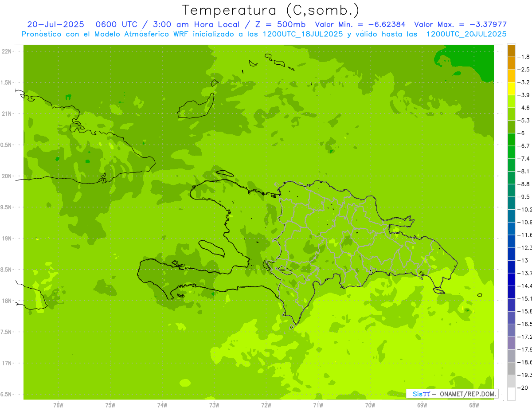Select the '73W' longitude label
532x411 pixels.
pos(214,405)
